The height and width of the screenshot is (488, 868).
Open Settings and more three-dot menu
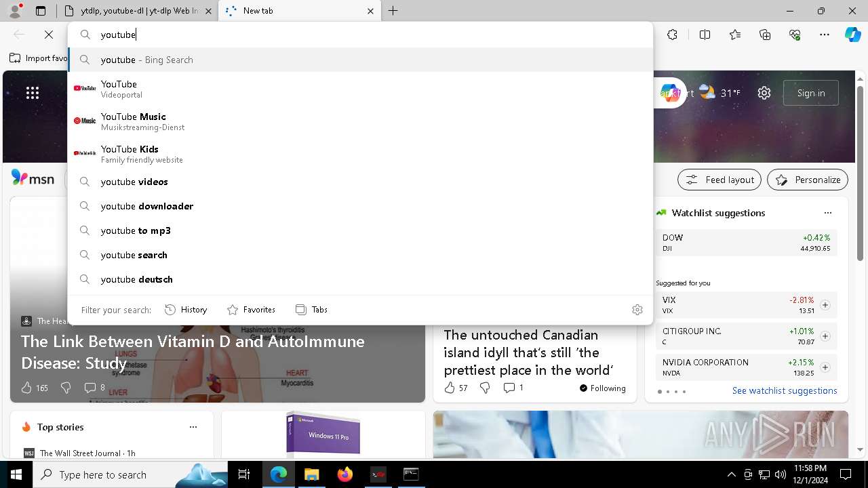coord(825,35)
